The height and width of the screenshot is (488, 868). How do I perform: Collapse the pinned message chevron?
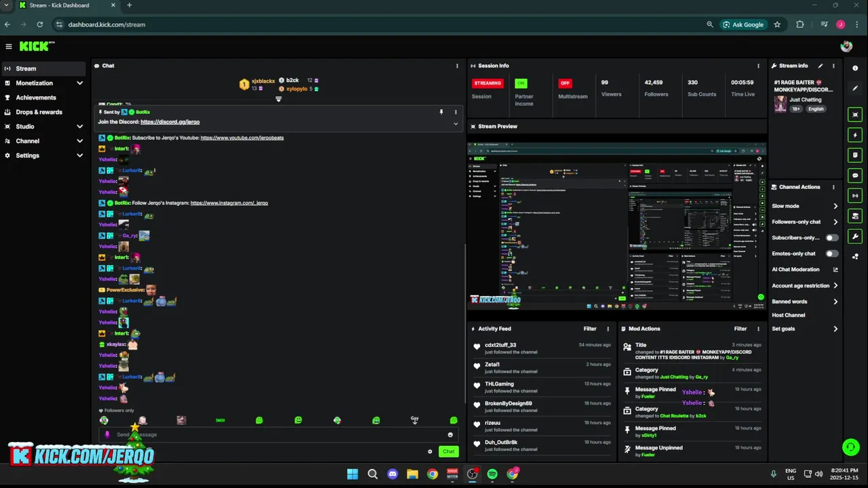[x=456, y=124]
